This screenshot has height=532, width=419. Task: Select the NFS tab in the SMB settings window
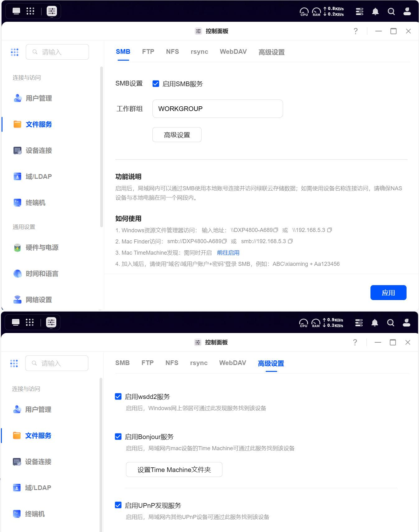point(172,52)
